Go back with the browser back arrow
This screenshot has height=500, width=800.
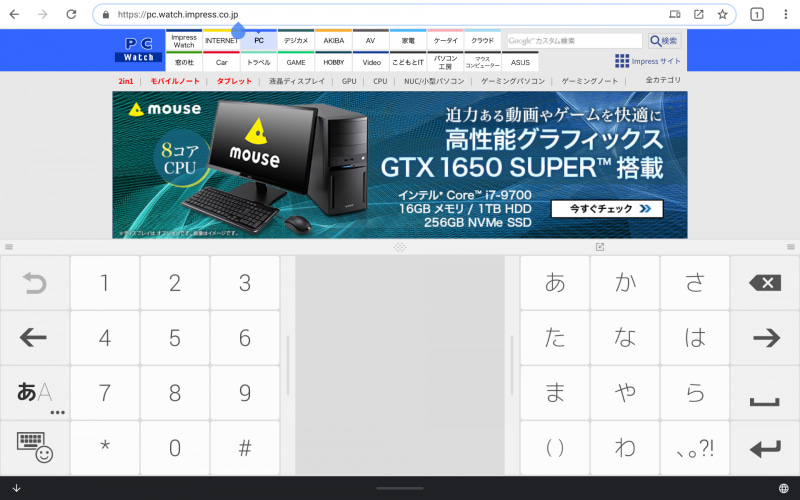pyautogui.click(x=14, y=14)
